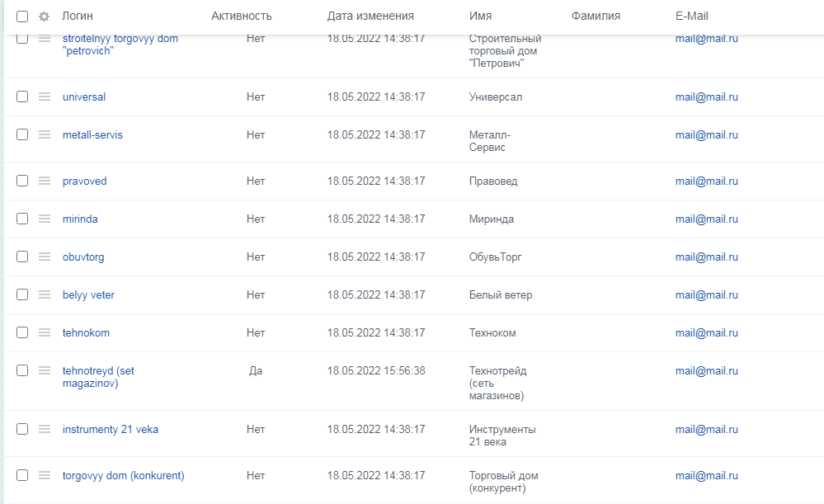Open row menu for pravoved
This screenshot has width=824, height=504.
click(45, 181)
